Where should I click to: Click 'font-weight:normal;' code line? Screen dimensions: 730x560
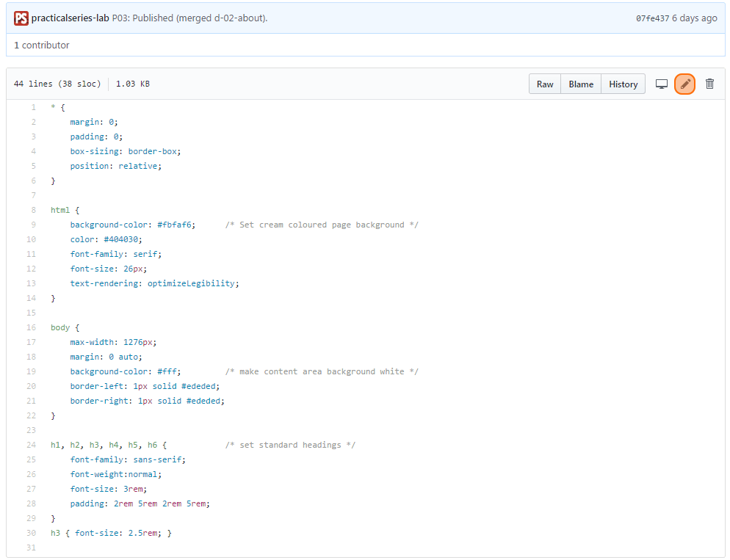pos(116,474)
